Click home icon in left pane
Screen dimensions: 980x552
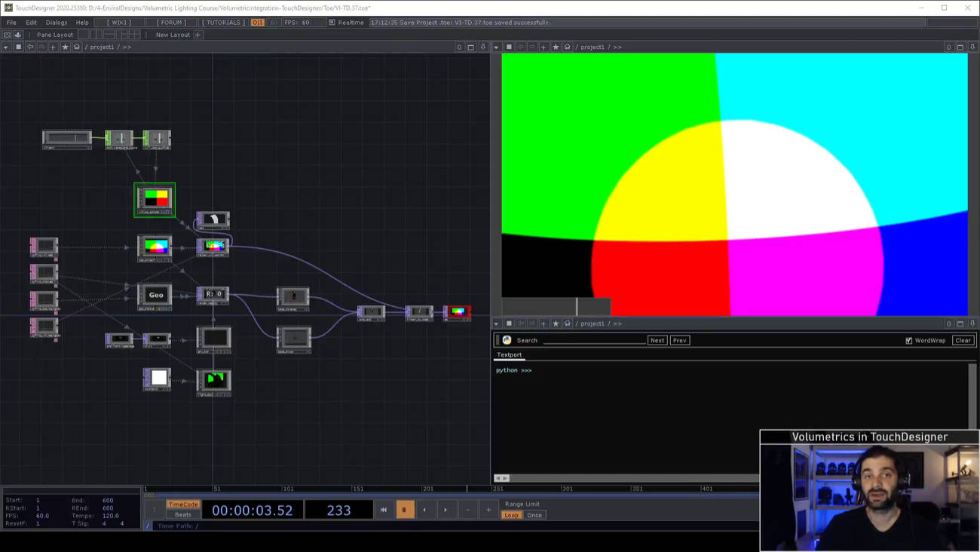pos(76,47)
